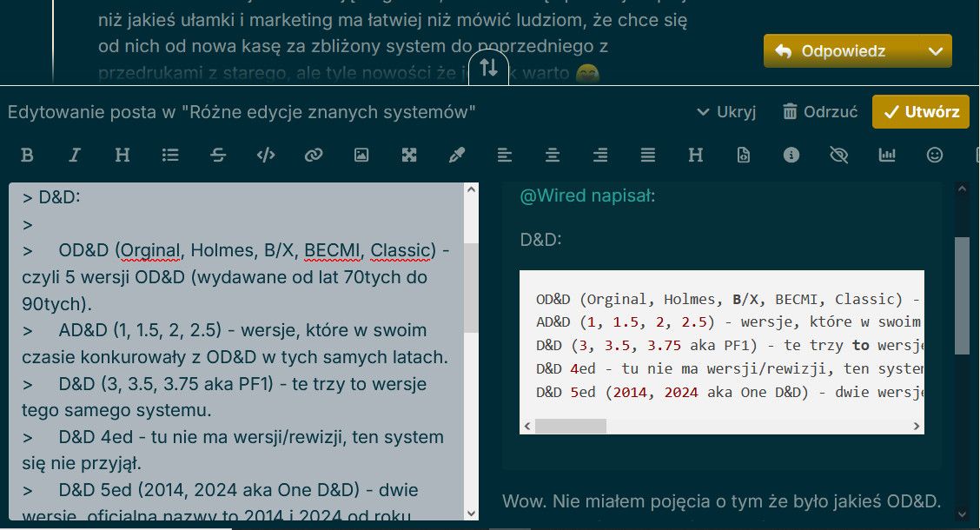
Task: Create a poll with the chart icon
Action: (887, 155)
